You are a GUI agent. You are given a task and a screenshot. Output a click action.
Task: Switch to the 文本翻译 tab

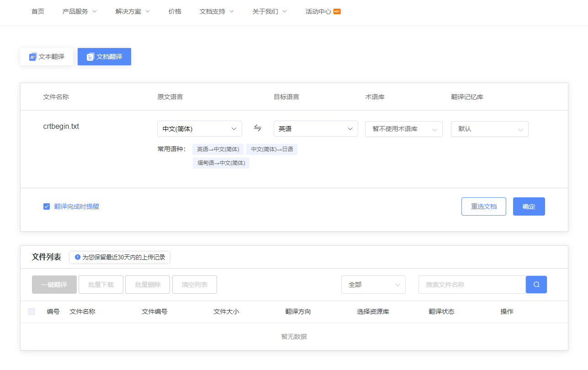point(47,57)
